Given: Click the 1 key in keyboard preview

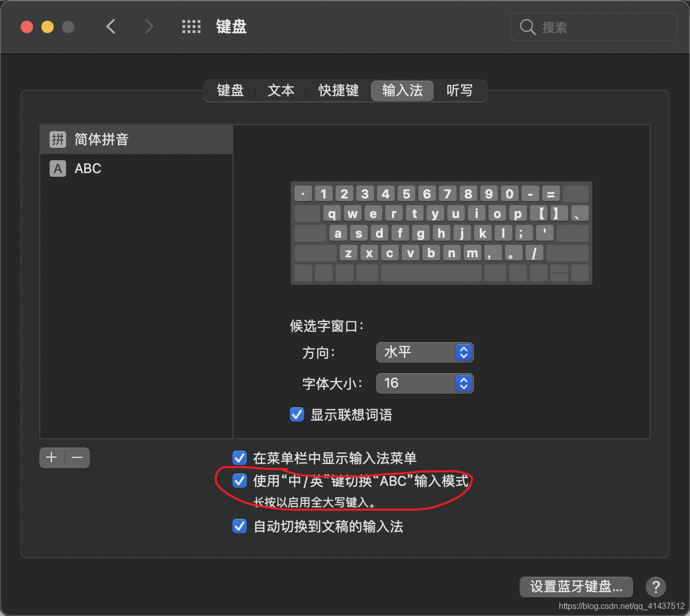Looking at the screenshot, I should click(x=324, y=194).
